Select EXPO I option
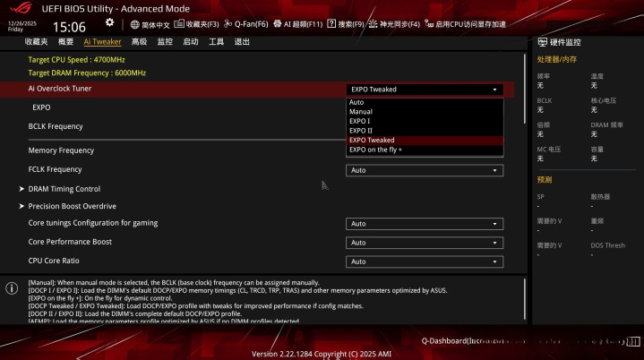This screenshot has width=644, height=360. coord(425,121)
